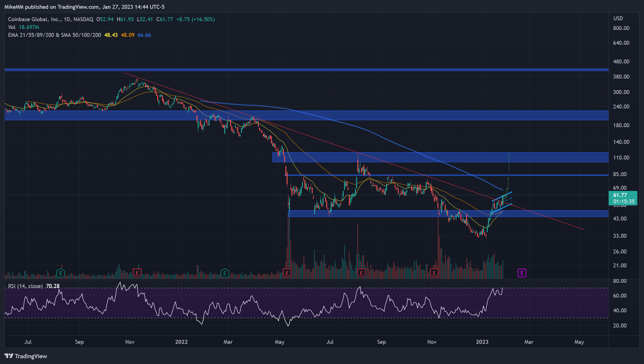Open the red earnings marker for August 2022
Image resolution: width=644 pixels, height=364 pixels.
click(361, 273)
